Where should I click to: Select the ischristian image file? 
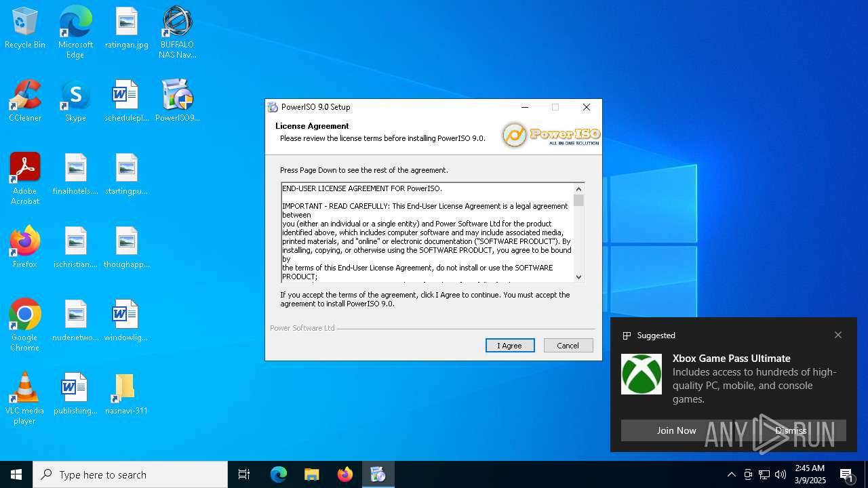coord(75,248)
